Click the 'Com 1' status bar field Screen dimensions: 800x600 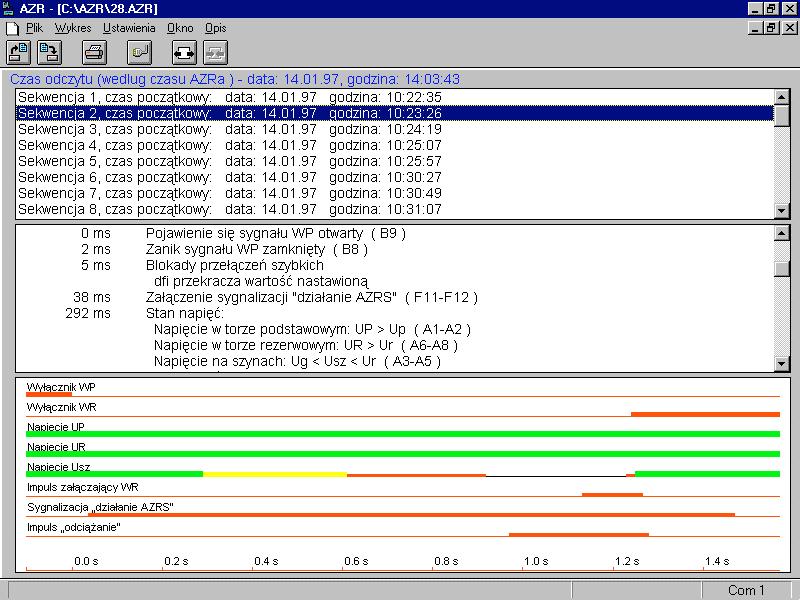point(746,590)
